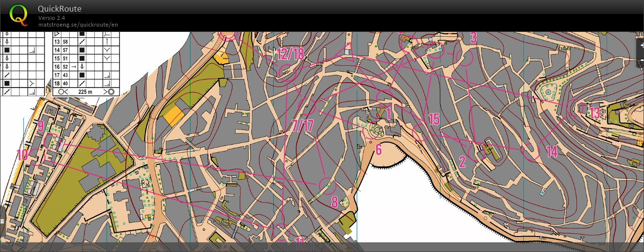Zoom out using the minus button
The height and width of the screenshot is (252, 644).
641,60
